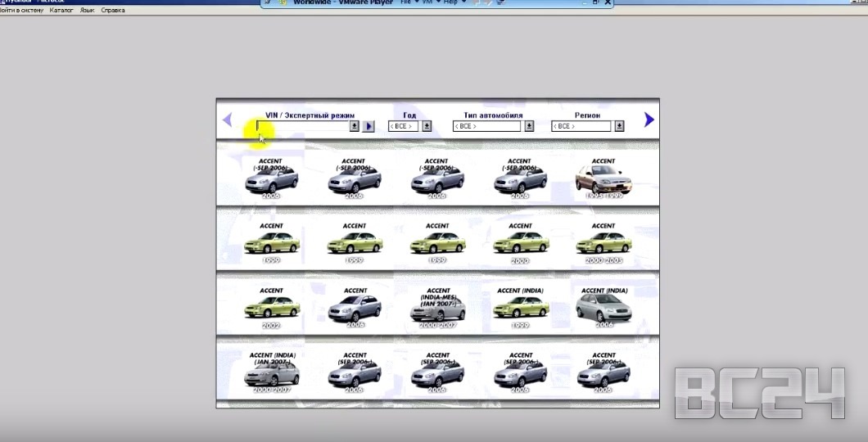Screen dimensions: 868x442
Task: Select ACCENT (INDIA) (JAN 2007-) 2000-2007 car
Action: coord(271,372)
